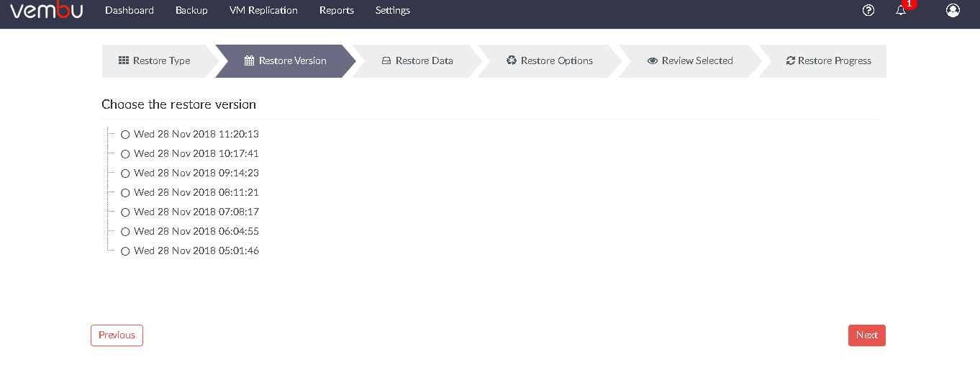This screenshot has width=980, height=365.
Task: Click the red Next button
Action: tap(867, 335)
